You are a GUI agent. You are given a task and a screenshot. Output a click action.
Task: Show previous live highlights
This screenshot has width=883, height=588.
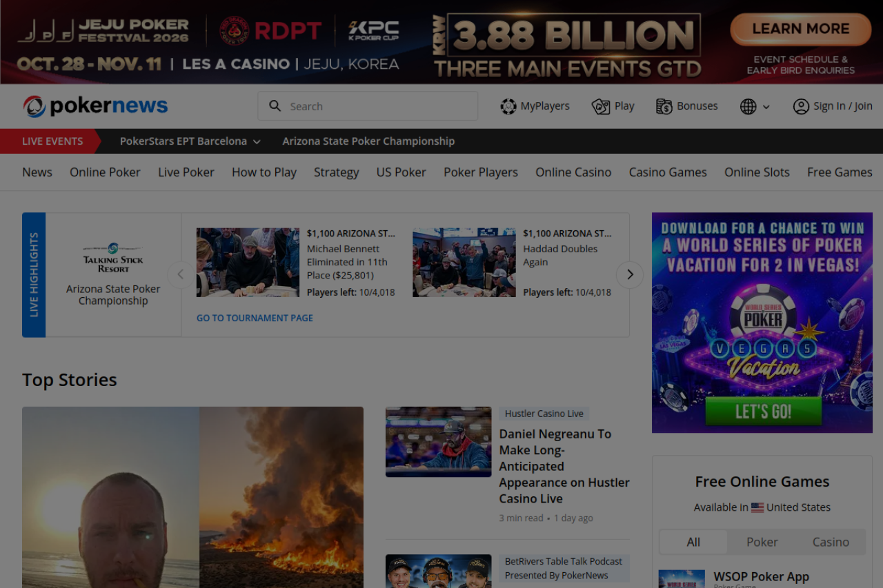click(181, 274)
